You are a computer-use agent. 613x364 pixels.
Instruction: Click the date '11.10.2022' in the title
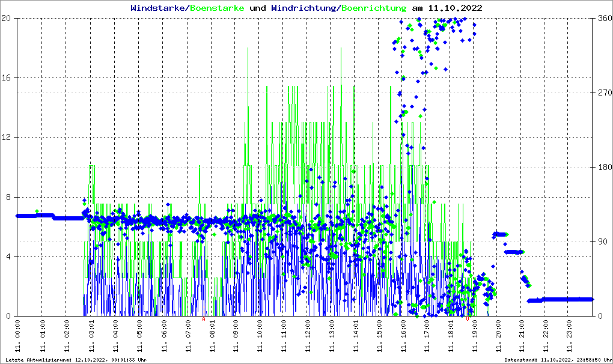click(x=456, y=8)
